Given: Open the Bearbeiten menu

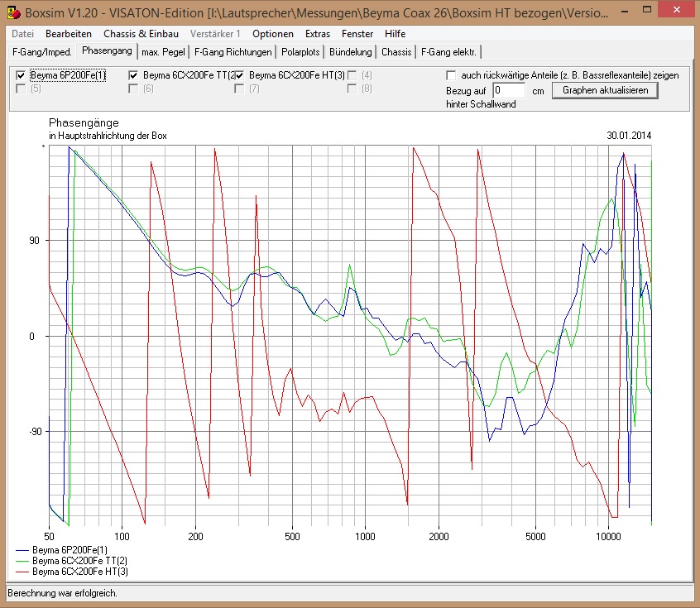Looking at the screenshot, I should (x=69, y=34).
